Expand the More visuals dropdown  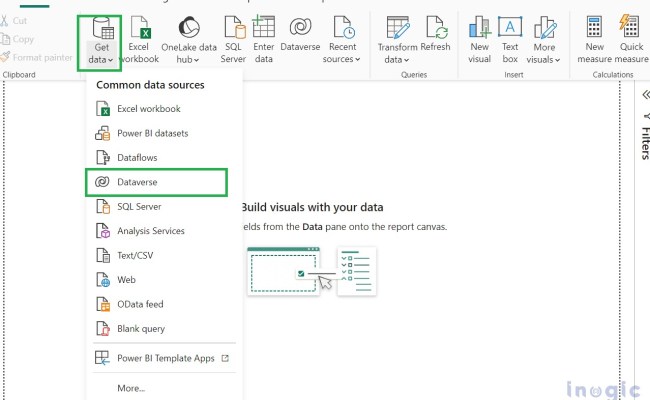tap(543, 40)
